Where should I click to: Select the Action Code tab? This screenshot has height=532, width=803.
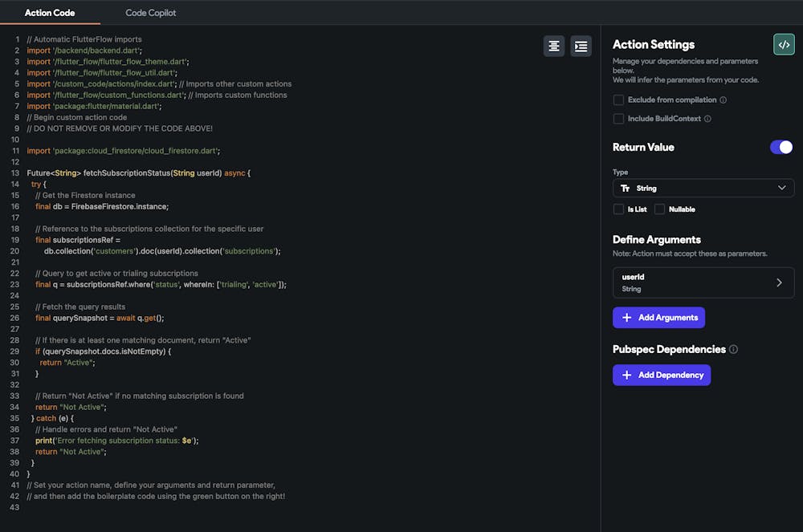pyautogui.click(x=50, y=13)
